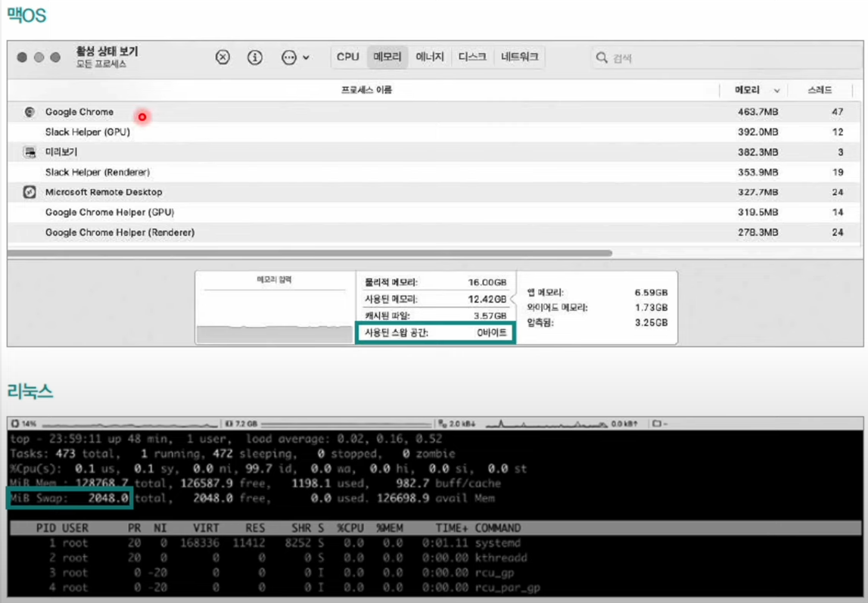Select the Google Chrome Helper (GPU) row
Viewport: 868px width, 603px height.
(434, 212)
